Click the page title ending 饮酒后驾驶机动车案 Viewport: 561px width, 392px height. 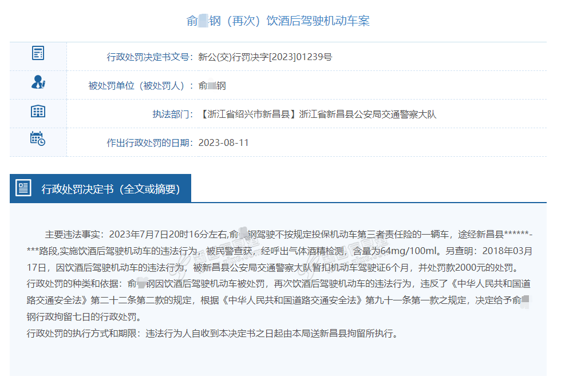pos(278,21)
